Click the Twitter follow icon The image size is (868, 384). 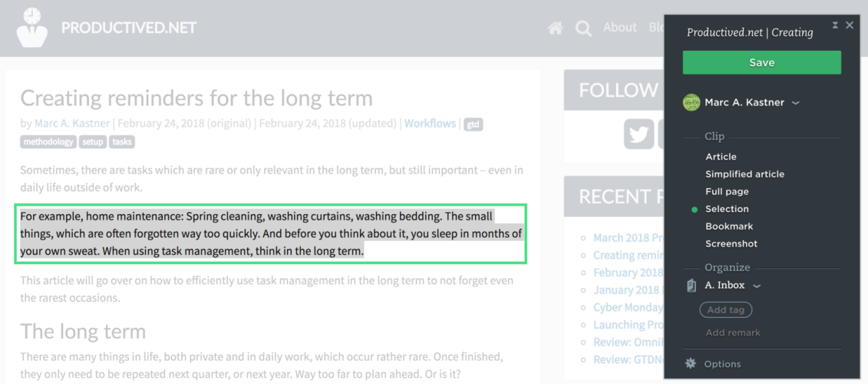639,134
